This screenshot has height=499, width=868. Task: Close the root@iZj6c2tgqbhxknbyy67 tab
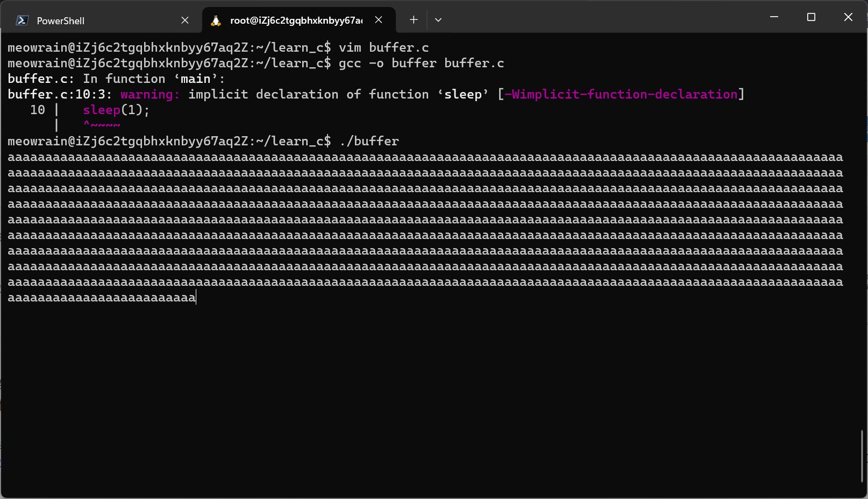[x=379, y=20]
